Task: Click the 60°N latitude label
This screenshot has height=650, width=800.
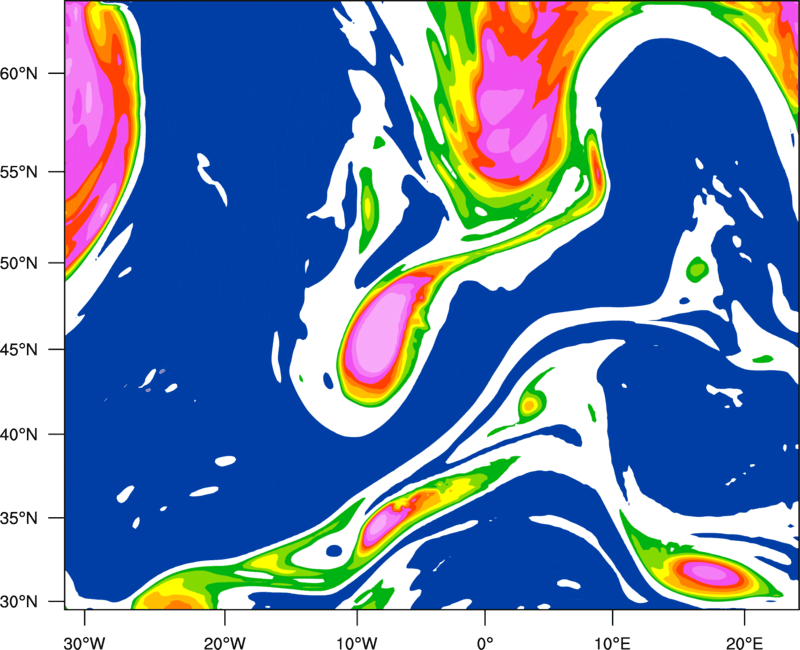Action: (x=19, y=73)
